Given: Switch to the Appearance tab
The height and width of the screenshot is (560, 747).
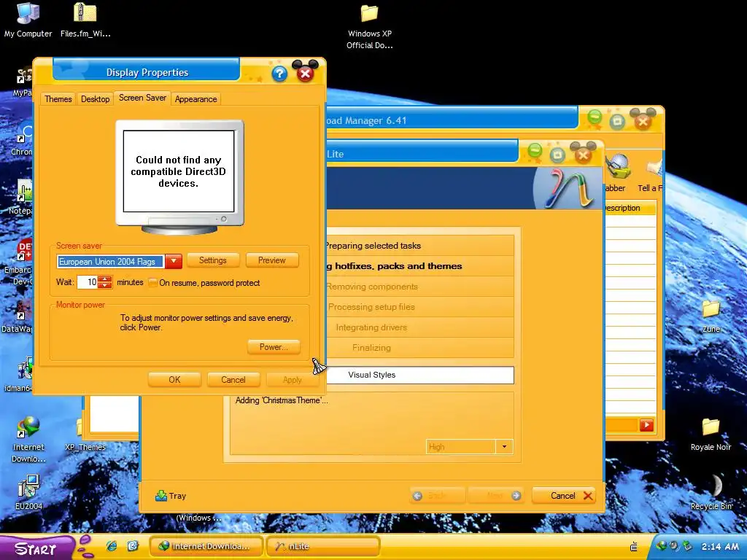Looking at the screenshot, I should [x=196, y=99].
